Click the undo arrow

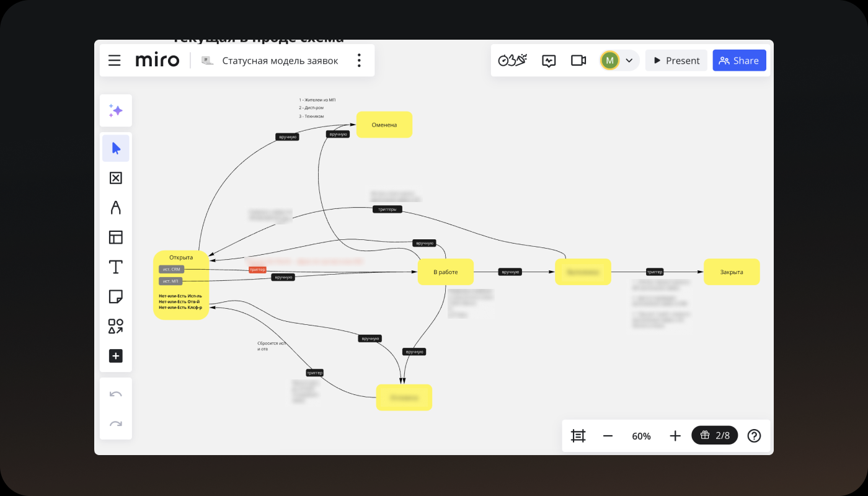(x=116, y=394)
